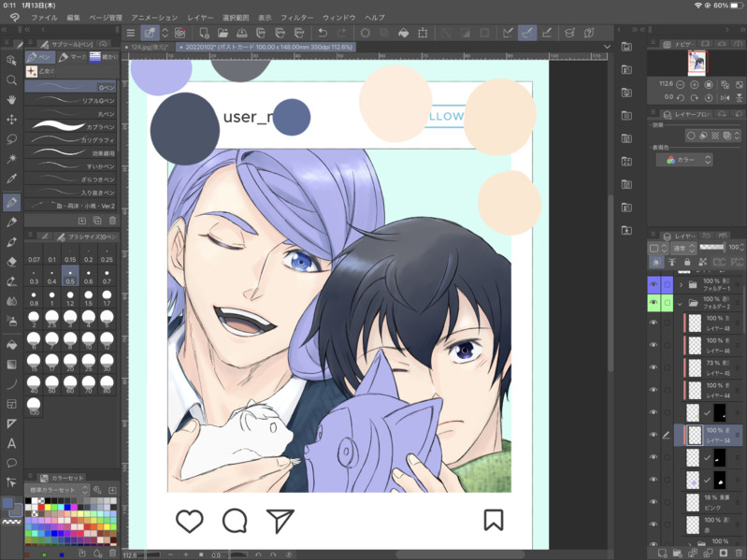Open palette color dropdown in layer panel
The image size is (747, 560).
[x=657, y=248]
